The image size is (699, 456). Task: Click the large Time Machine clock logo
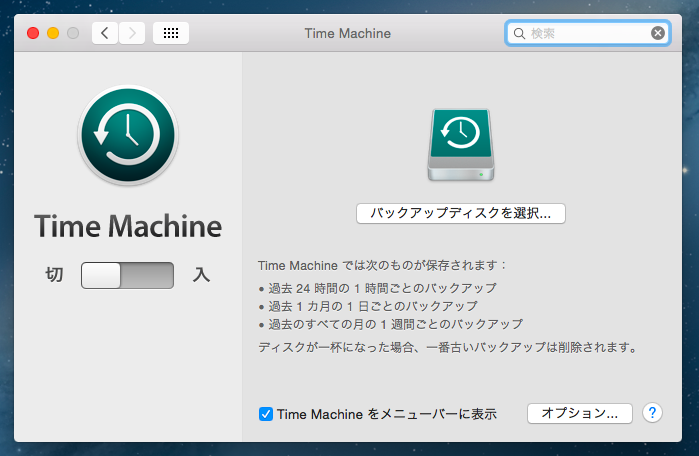tap(128, 135)
